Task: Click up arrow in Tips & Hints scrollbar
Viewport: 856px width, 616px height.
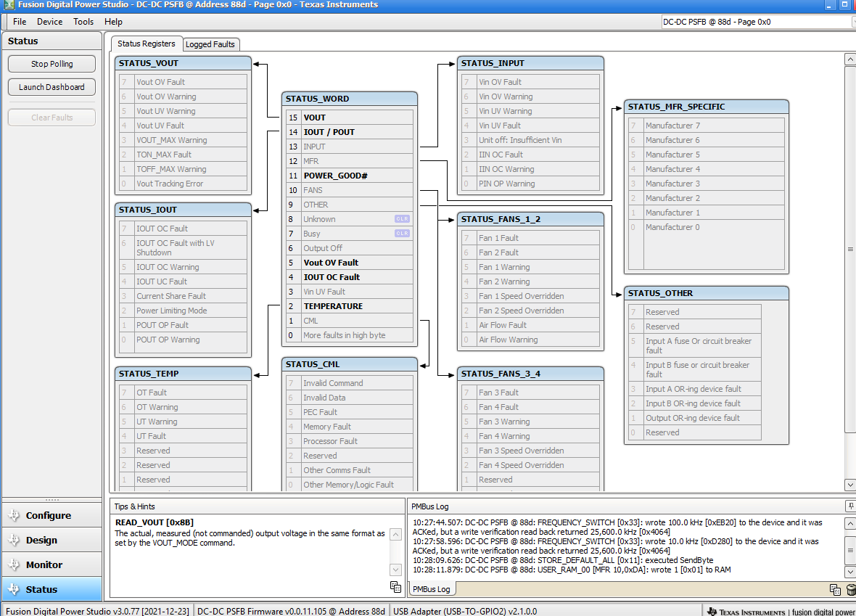Action: click(x=396, y=534)
